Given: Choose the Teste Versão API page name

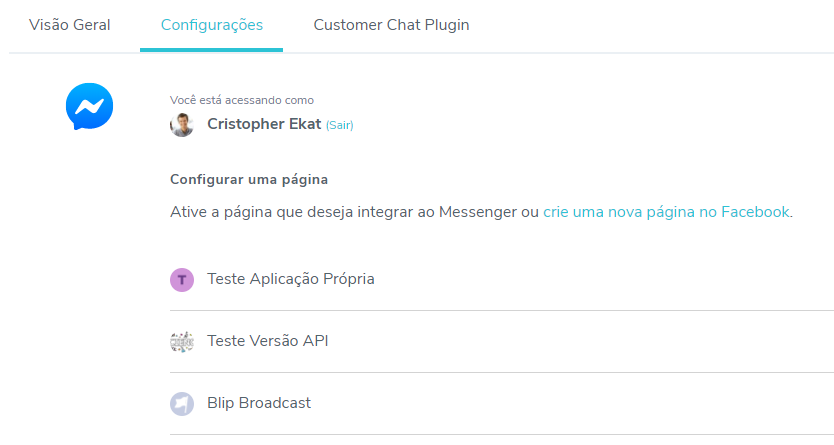Looking at the screenshot, I should [x=268, y=341].
